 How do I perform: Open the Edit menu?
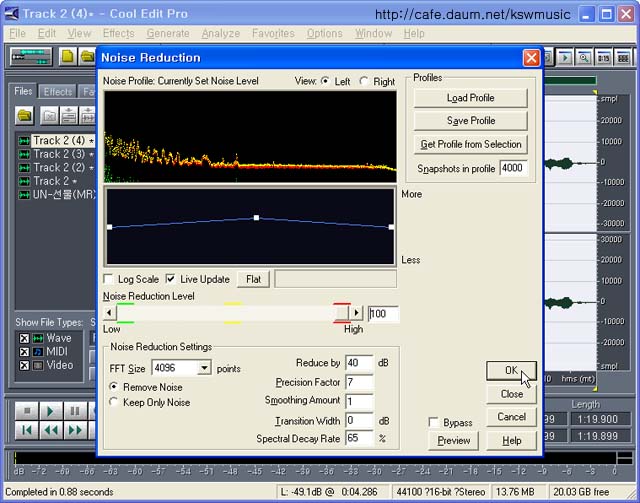click(x=47, y=33)
